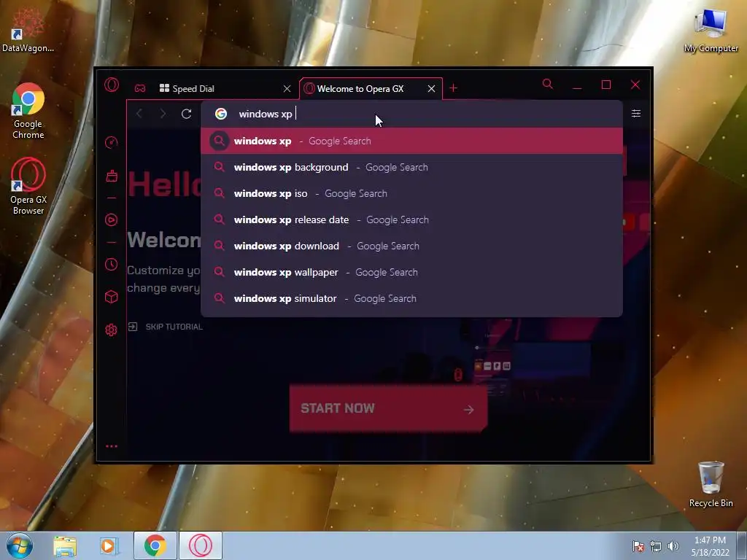
Task: Click the SKIP TUTORIAL link
Action: coord(166,327)
